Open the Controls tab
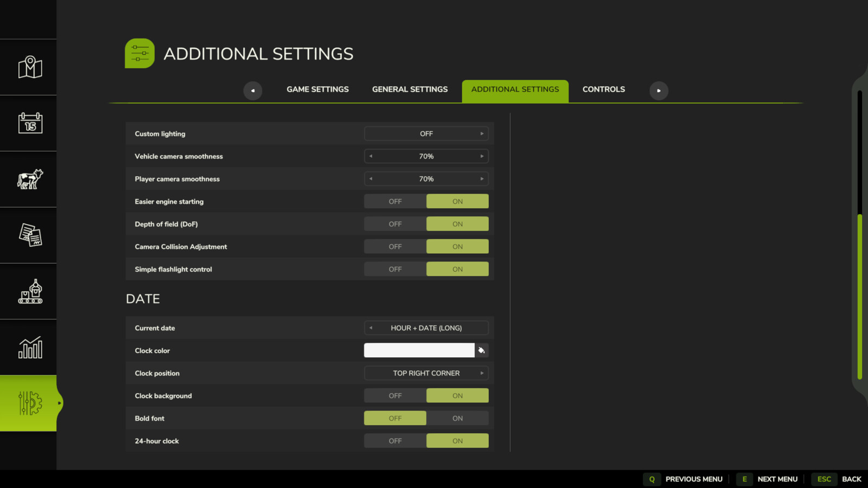 click(x=603, y=89)
